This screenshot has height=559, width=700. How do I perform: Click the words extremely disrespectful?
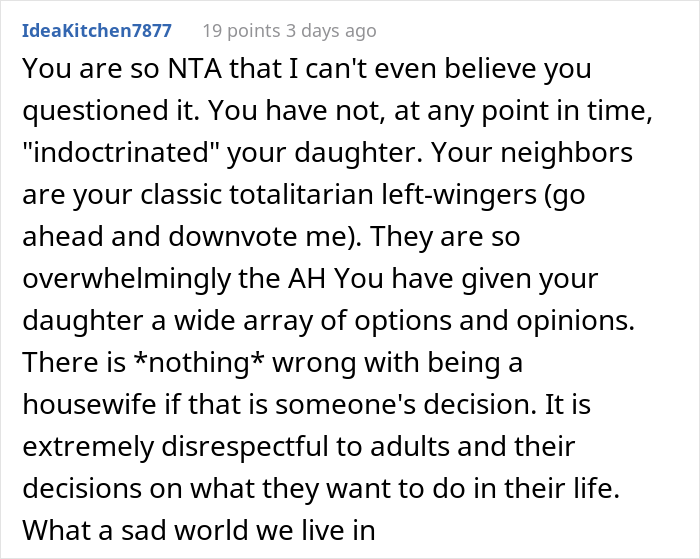(175, 446)
